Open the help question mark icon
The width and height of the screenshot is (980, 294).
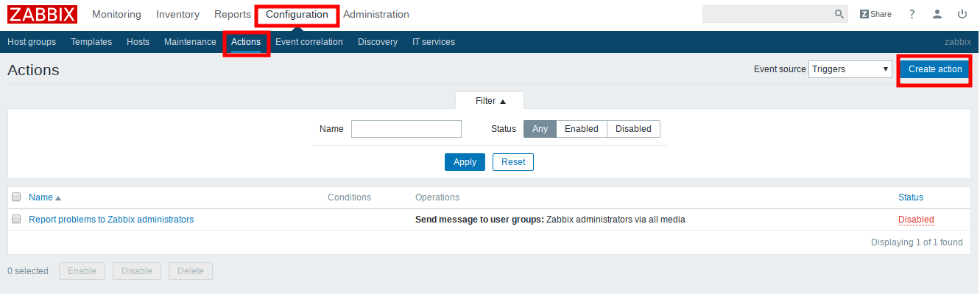[912, 14]
